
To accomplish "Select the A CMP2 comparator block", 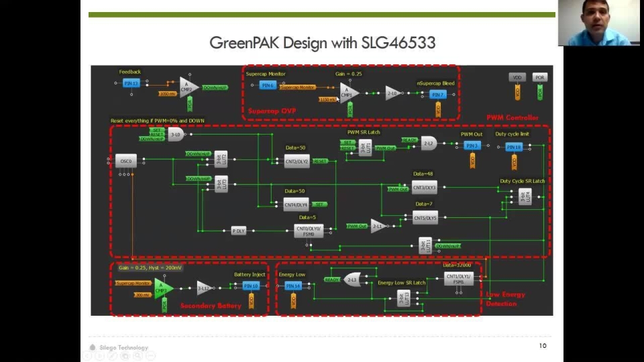I will point(188,87).
